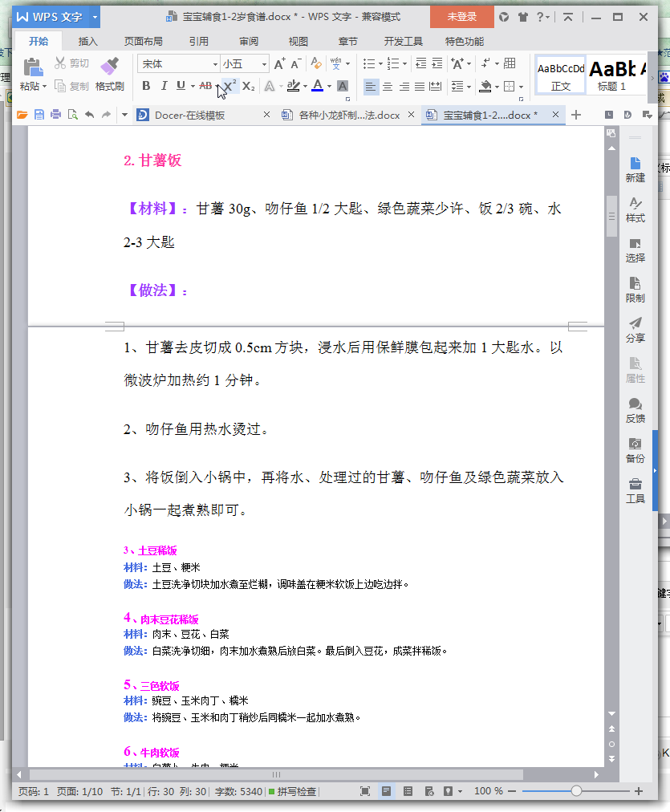Open the 新建 (New) sidebar panel
Viewport: 670px width, 812px height.
pos(635,170)
